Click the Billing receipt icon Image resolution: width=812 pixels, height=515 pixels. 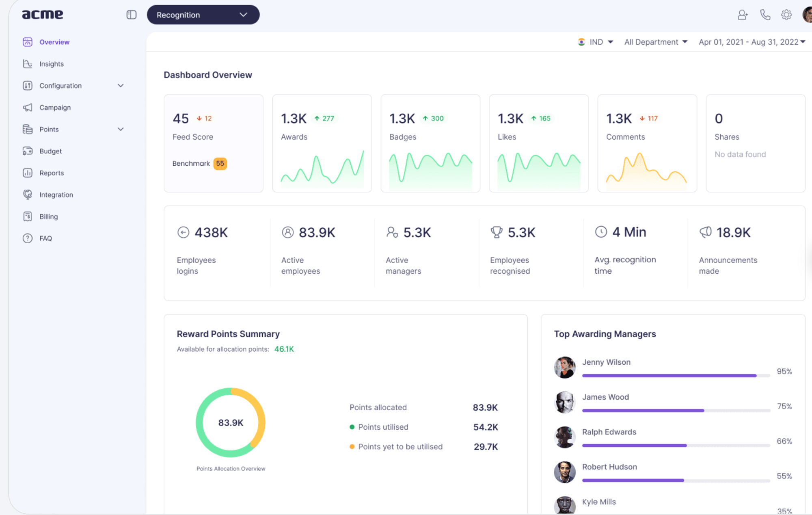[28, 216]
